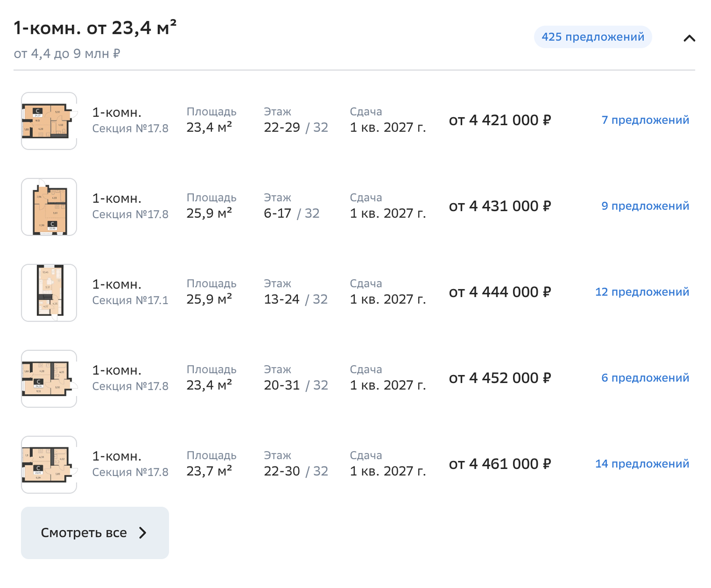
Task: Click the 425 предложений badge
Action: [x=592, y=37]
